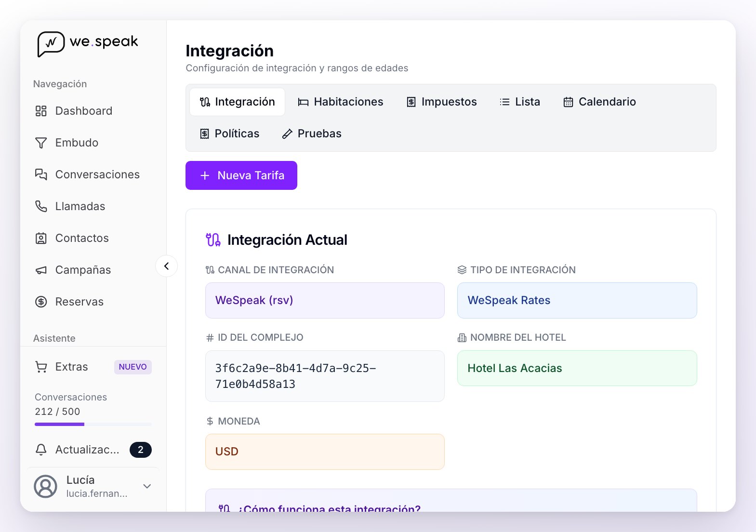The image size is (756, 532).
Task: Click the Campañas megaphone icon
Action: tap(41, 270)
